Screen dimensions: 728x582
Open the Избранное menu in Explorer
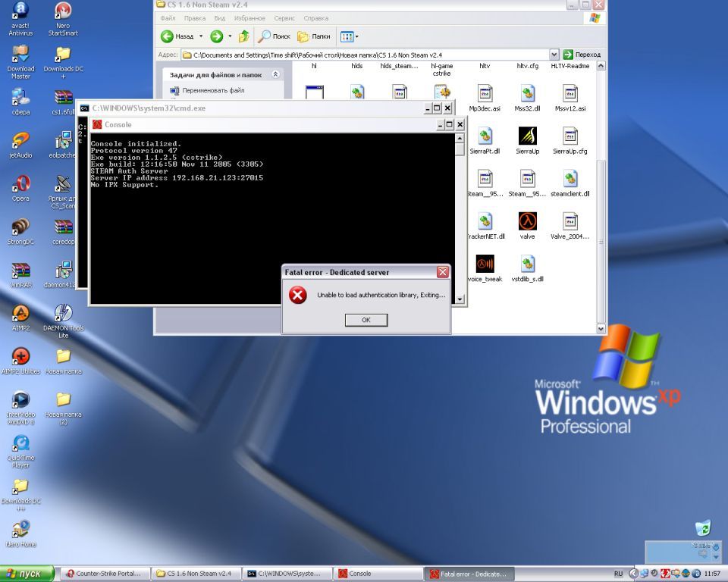(x=249, y=18)
